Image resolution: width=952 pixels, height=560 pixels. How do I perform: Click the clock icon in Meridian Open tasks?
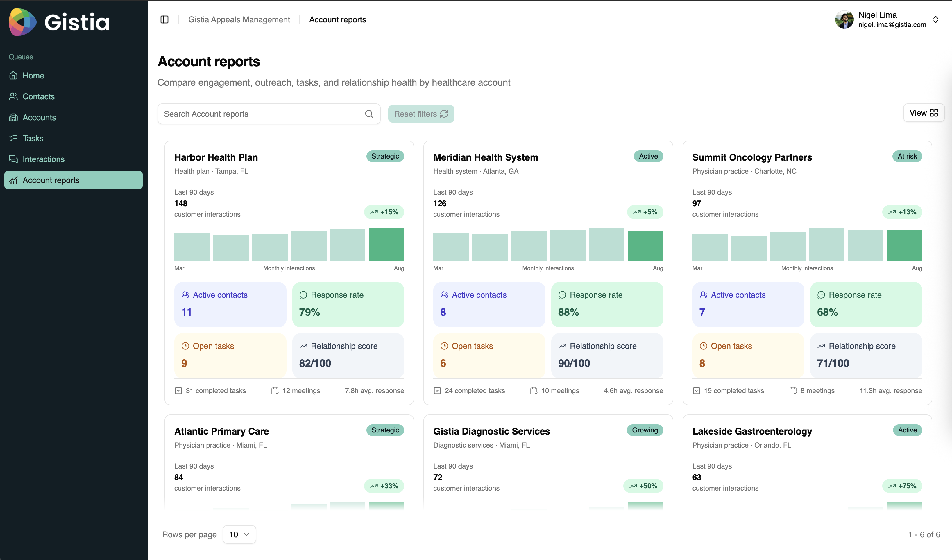444,346
